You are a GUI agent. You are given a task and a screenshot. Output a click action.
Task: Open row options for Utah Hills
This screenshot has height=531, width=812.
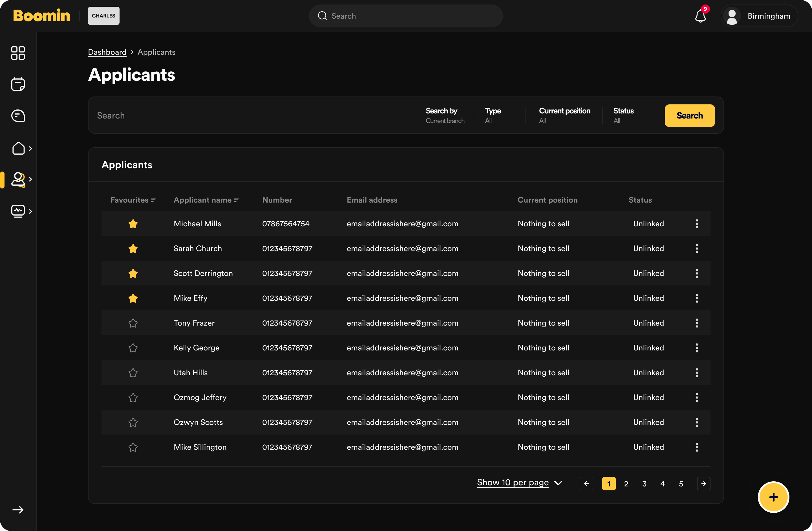click(x=697, y=372)
